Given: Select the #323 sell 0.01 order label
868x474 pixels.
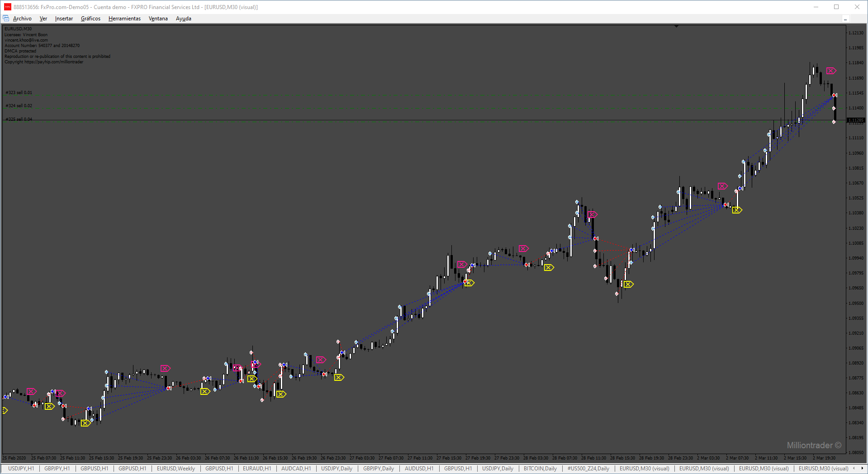Looking at the screenshot, I should point(19,93).
